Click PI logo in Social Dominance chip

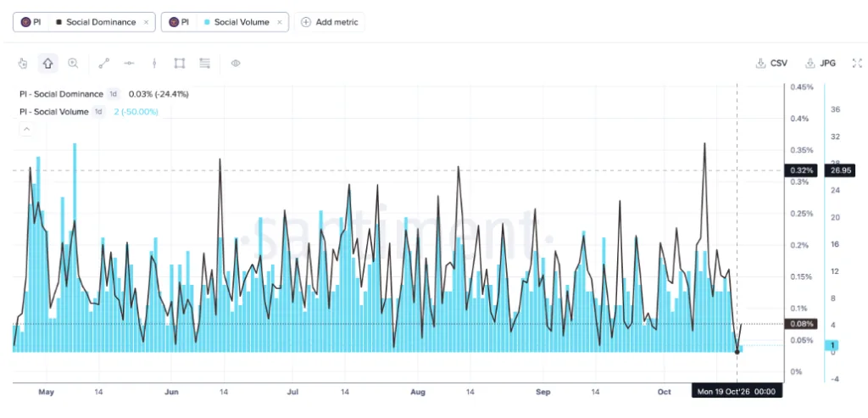[x=25, y=22]
